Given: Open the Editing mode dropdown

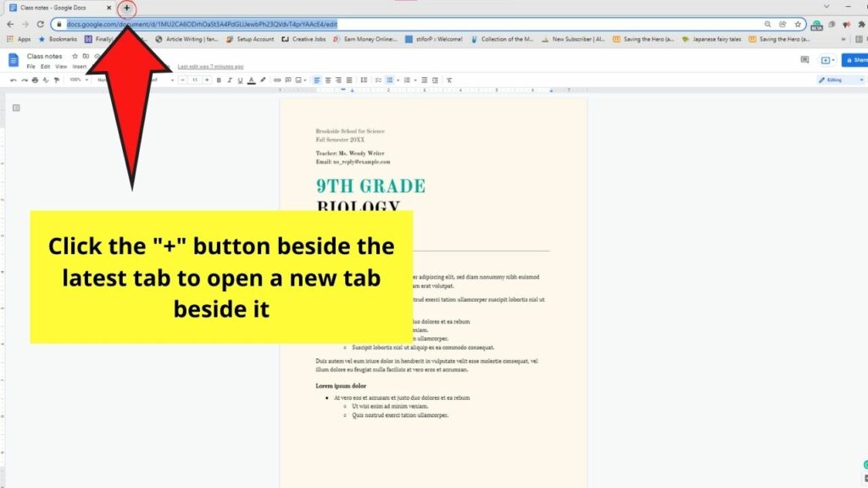Looking at the screenshot, I should [837, 79].
